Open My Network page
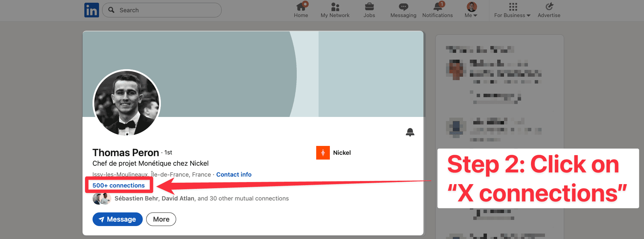This screenshot has width=644, height=239. [335, 10]
